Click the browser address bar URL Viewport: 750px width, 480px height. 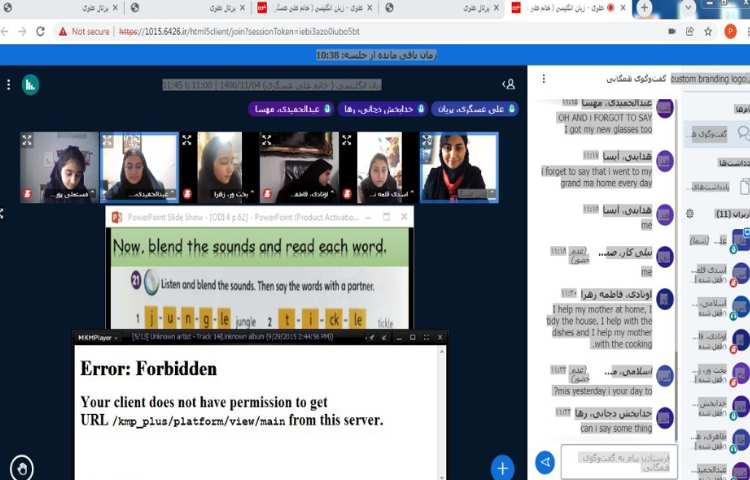239,32
